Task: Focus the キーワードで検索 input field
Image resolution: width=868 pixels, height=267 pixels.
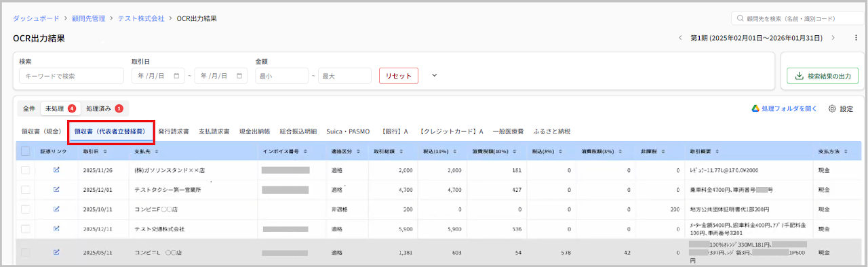Action: tap(71, 76)
